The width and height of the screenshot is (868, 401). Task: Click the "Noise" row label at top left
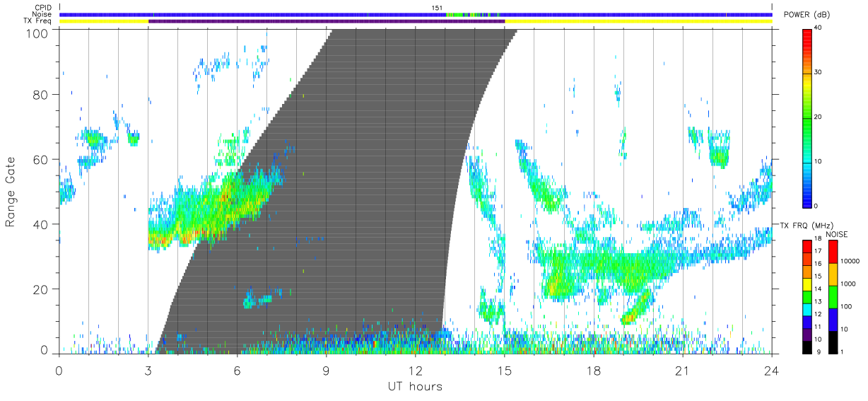(x=42, y=14)
